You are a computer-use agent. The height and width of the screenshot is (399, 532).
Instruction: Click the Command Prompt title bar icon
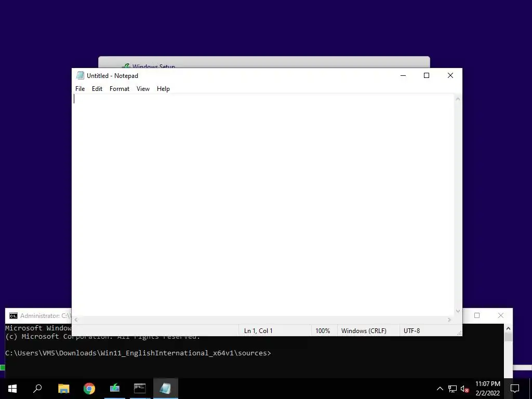(13, 316)
